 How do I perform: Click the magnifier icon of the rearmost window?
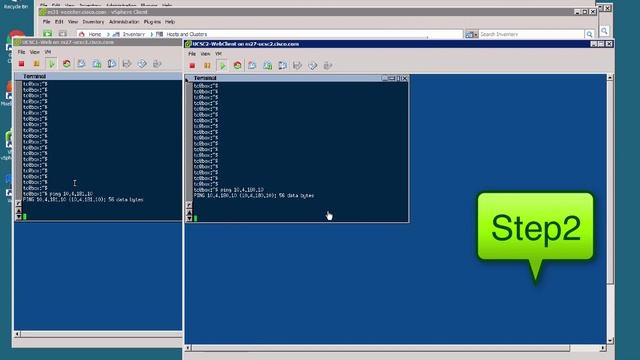[604, 31]
